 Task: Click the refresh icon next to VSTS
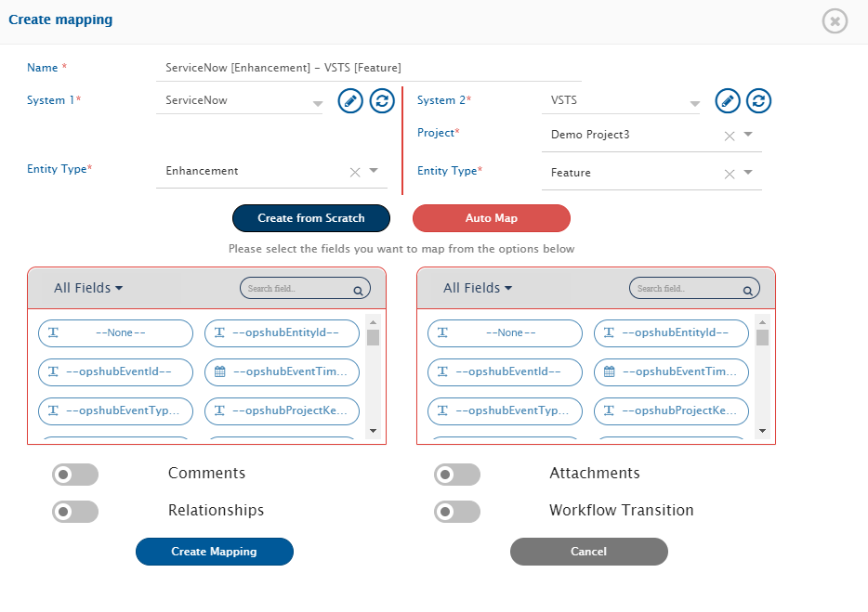(x=759, y=101)
